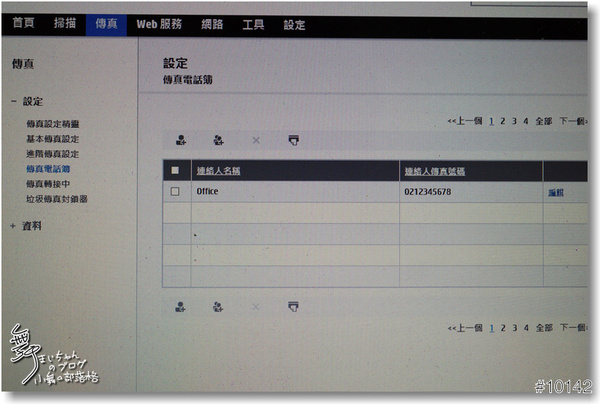Click add group contact icon in top toolbar
The image size is (600, 404).
218,140
